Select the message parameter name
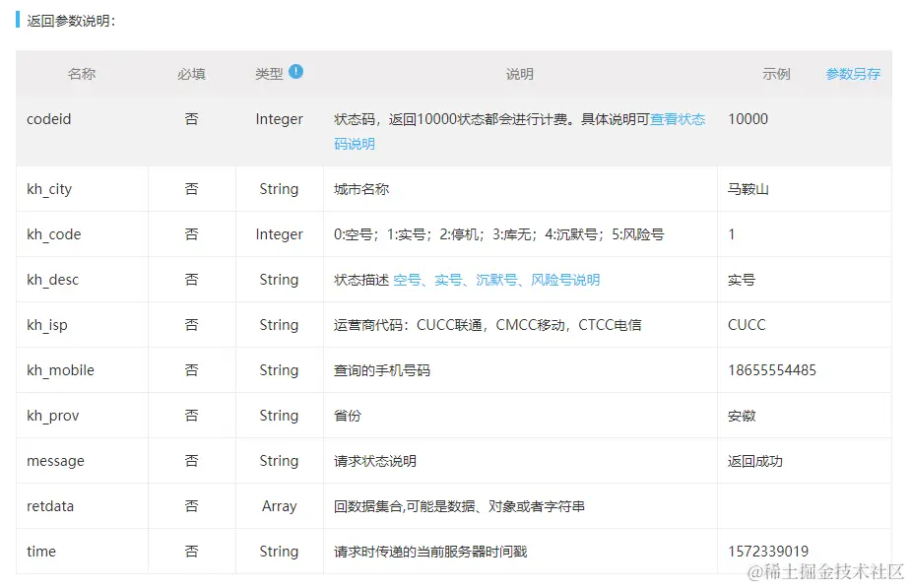 click(55, 461)
